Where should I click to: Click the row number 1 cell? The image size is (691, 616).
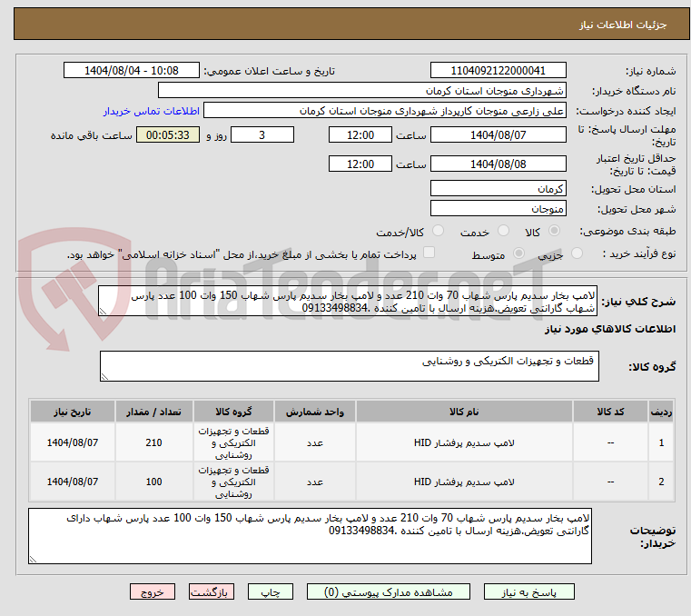pyautogui.click(x=661, y=442)
